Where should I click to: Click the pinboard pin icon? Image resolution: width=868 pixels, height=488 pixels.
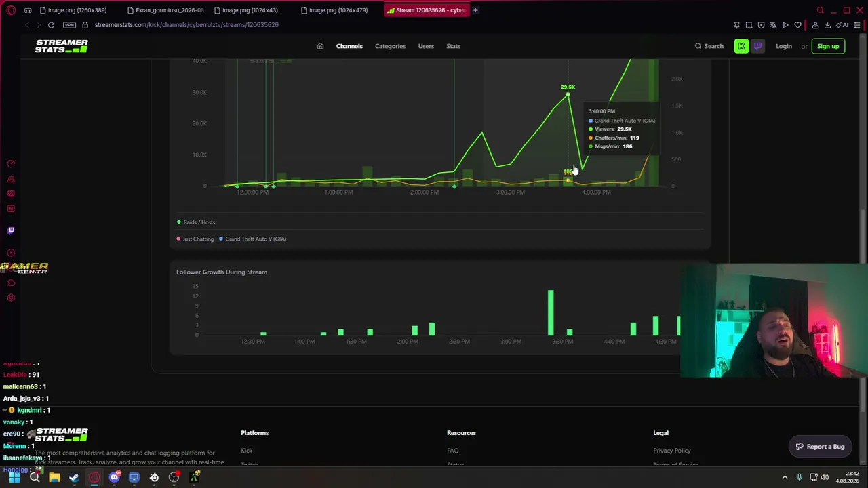tap(736, 25)
